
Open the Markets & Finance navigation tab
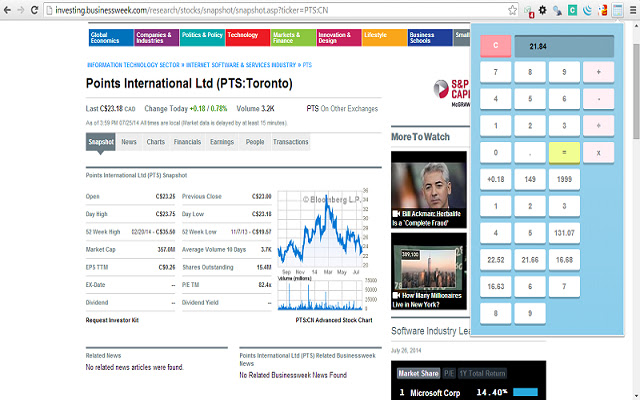(x=293, y=38)
